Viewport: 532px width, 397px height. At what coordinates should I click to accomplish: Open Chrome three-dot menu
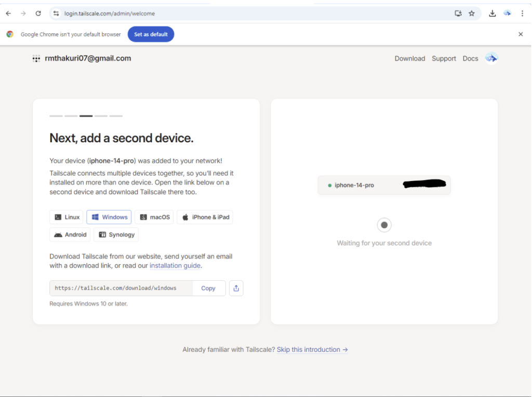[522, 13]
